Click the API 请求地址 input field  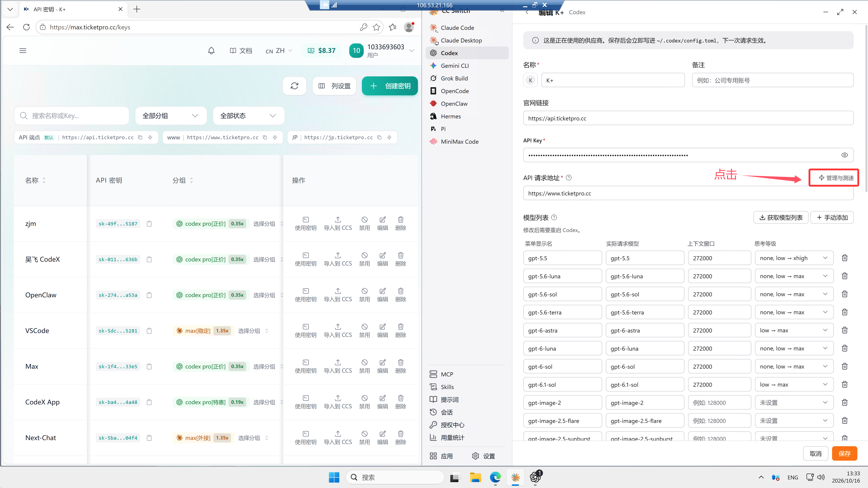688,193
